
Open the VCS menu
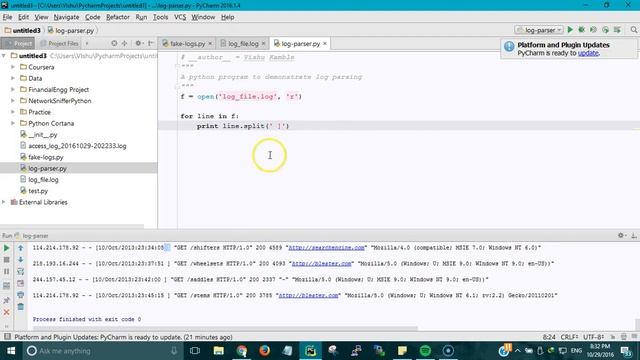click(180, 17)
